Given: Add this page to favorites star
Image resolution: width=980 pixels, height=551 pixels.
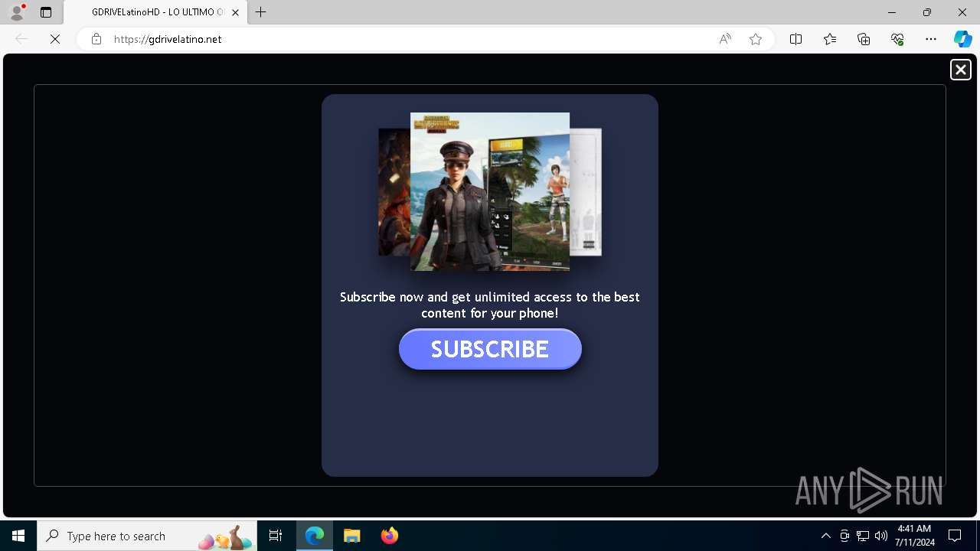Looking at the screenshot, I should click(x=756, y=39).
